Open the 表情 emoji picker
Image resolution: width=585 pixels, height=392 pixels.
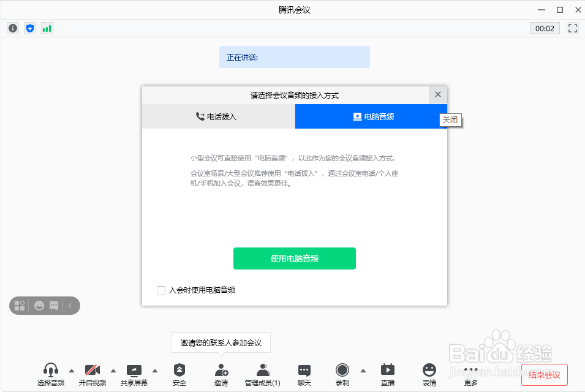[429, 374]
